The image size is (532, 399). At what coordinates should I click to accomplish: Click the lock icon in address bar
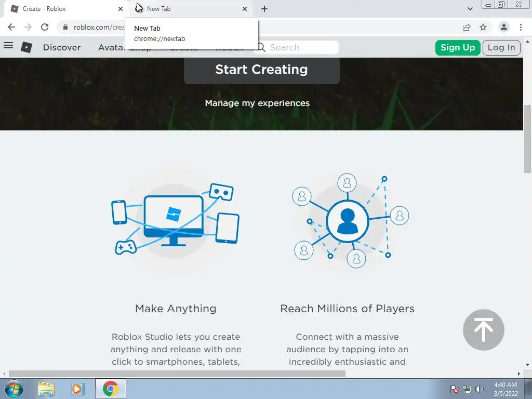pyautogui.click(x=65, y=27)
